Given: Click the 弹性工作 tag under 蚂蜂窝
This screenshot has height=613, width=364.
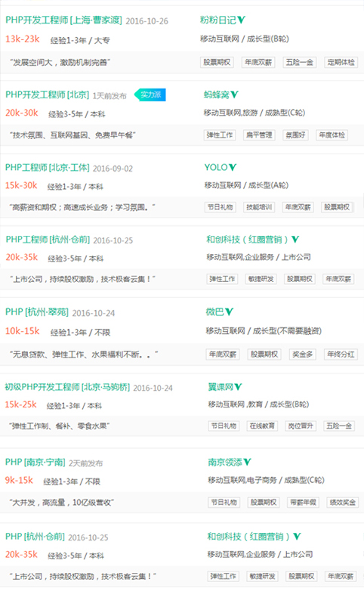Looking at the screenshot, I should [x=220, y=135].
